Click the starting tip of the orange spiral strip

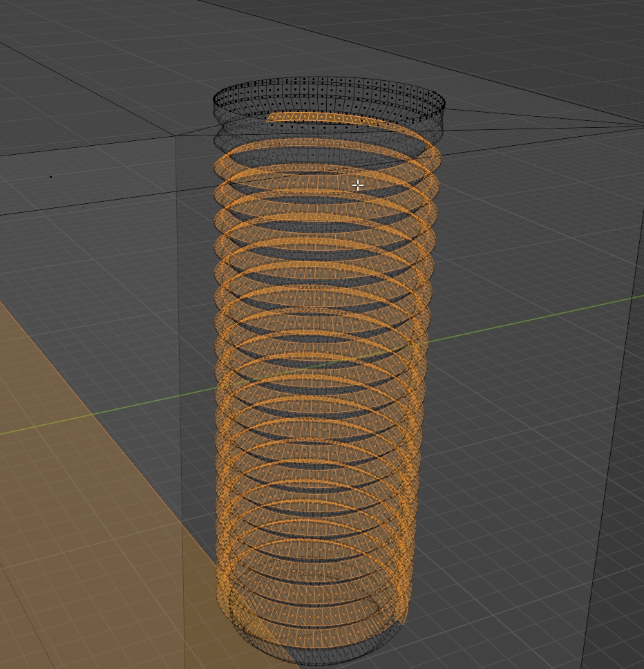click(x=271, y=117)
